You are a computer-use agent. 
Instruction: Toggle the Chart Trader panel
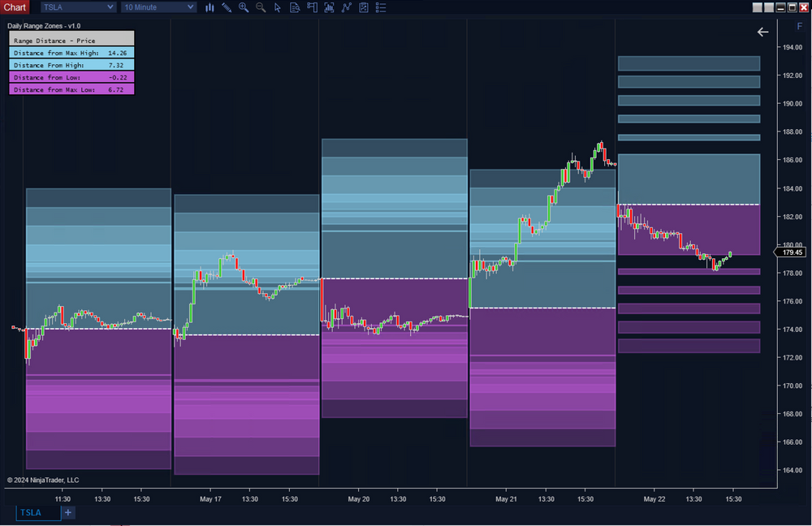click(313, 7)
